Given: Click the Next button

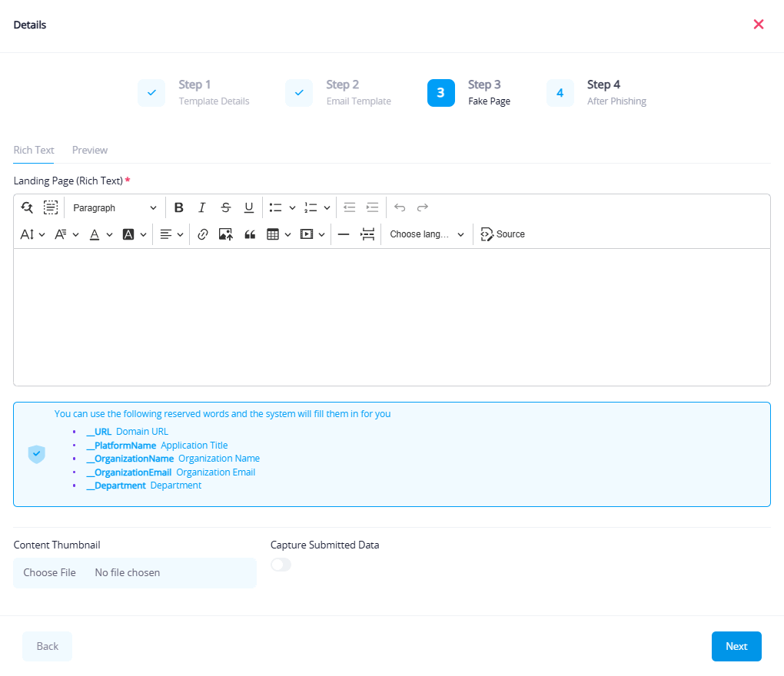Looking at the screenshot, I should pyautogui.click(x=736, y=646).
